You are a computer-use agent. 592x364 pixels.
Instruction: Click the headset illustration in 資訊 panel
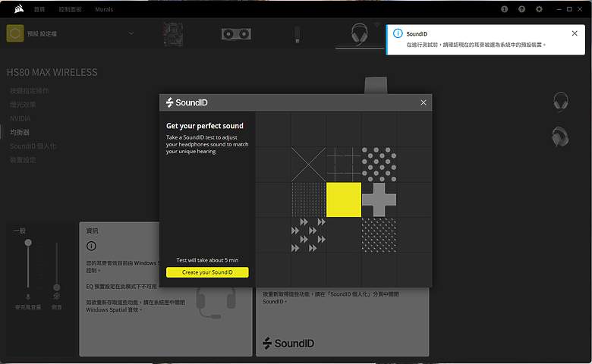216,303
